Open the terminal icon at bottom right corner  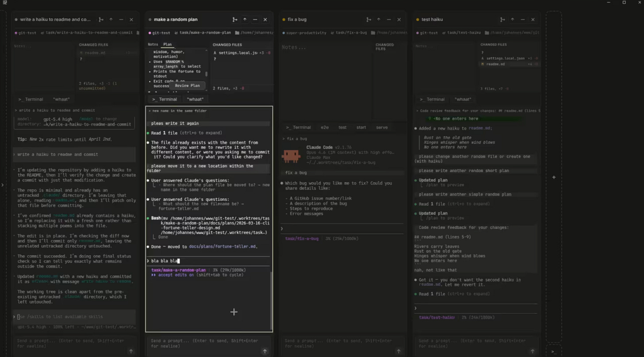pos(554,352)
